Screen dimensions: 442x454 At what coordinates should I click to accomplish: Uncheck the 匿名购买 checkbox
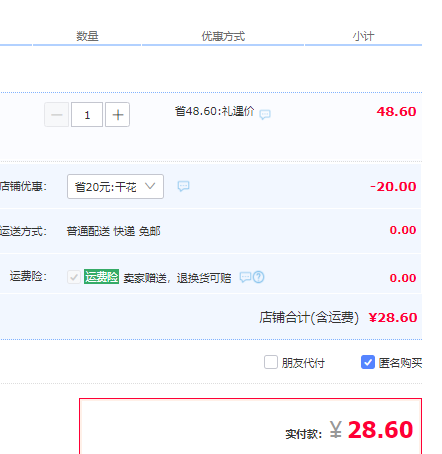(x=368, y=362)
